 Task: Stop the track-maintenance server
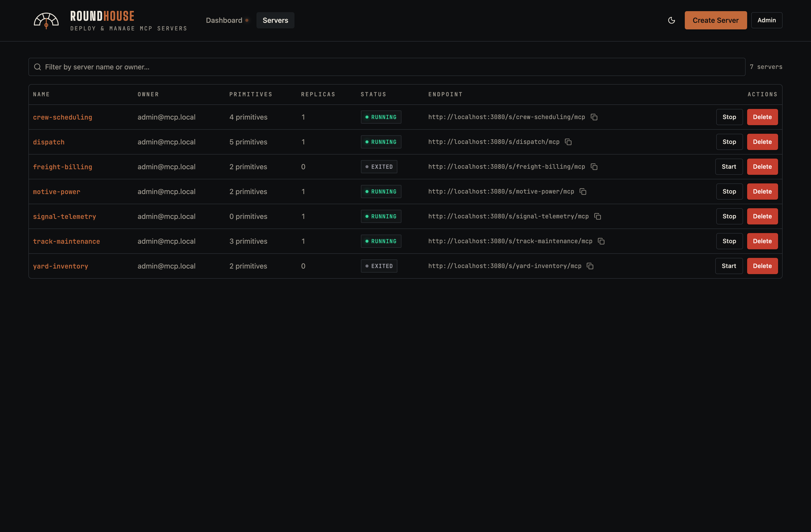729,241
